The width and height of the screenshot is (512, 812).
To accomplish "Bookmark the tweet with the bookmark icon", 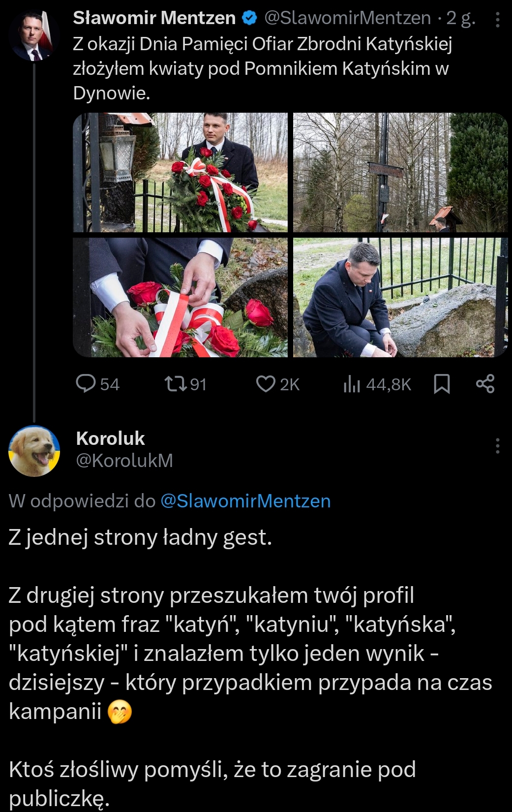I will coord(442,384).
